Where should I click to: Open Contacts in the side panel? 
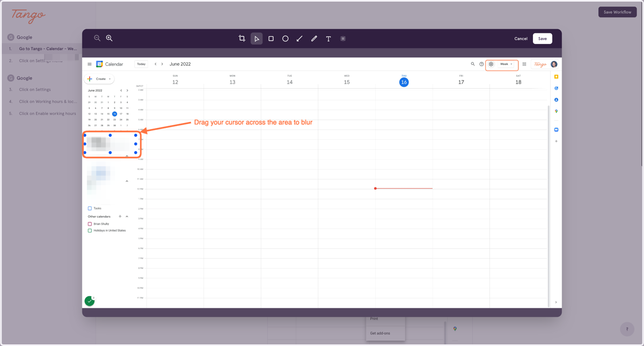point(557,100)
